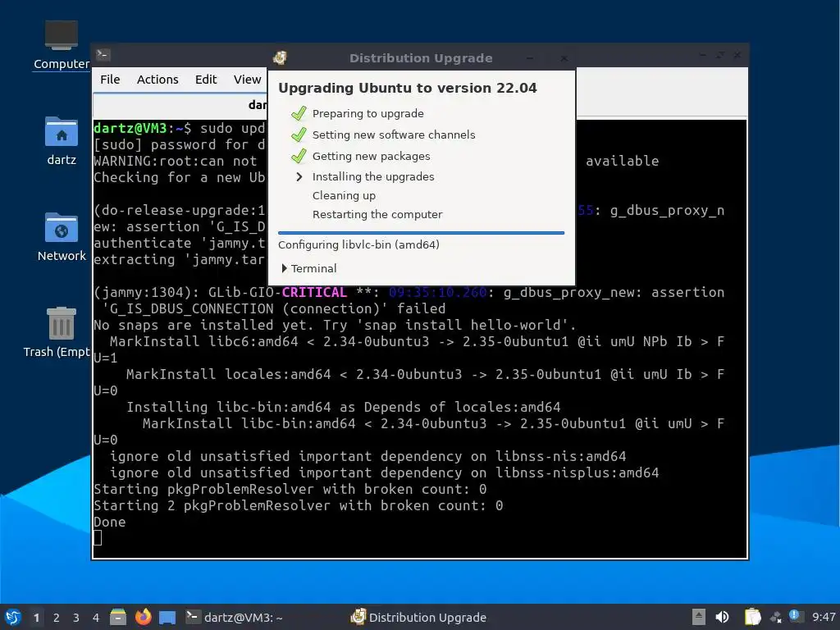Click the clock showing 9:47
Viewport: 840px width, 630px height.
coord(824,617)
